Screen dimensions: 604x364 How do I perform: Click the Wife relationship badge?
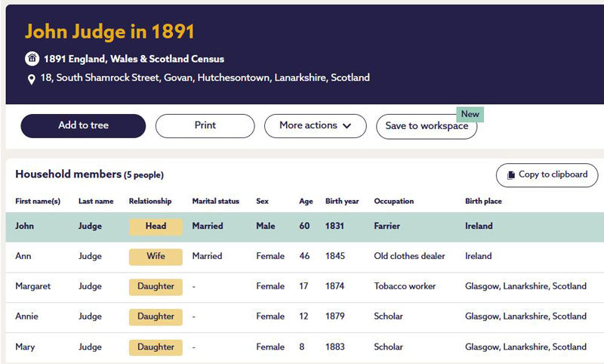click(156, 257)
